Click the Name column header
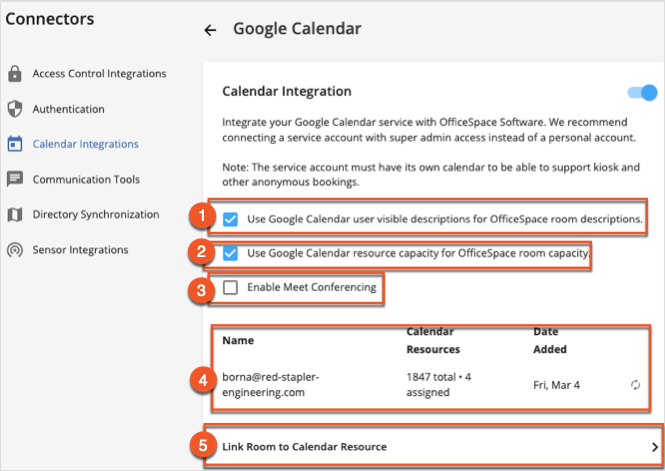665x471 pixels. (238, 340)
